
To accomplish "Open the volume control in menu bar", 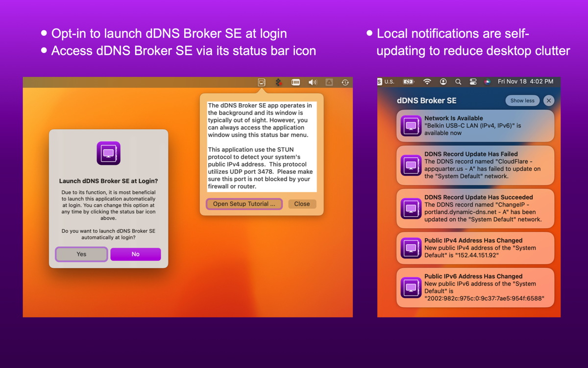I will tap(312, 82).
